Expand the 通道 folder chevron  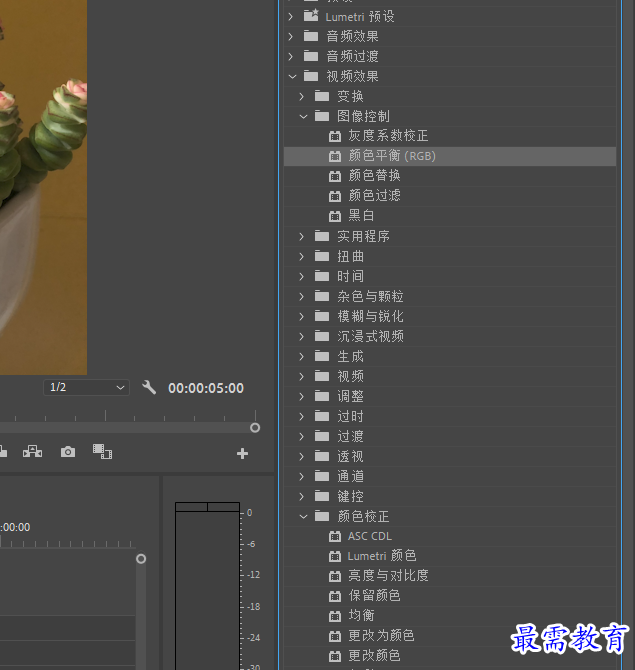[302, 476]
